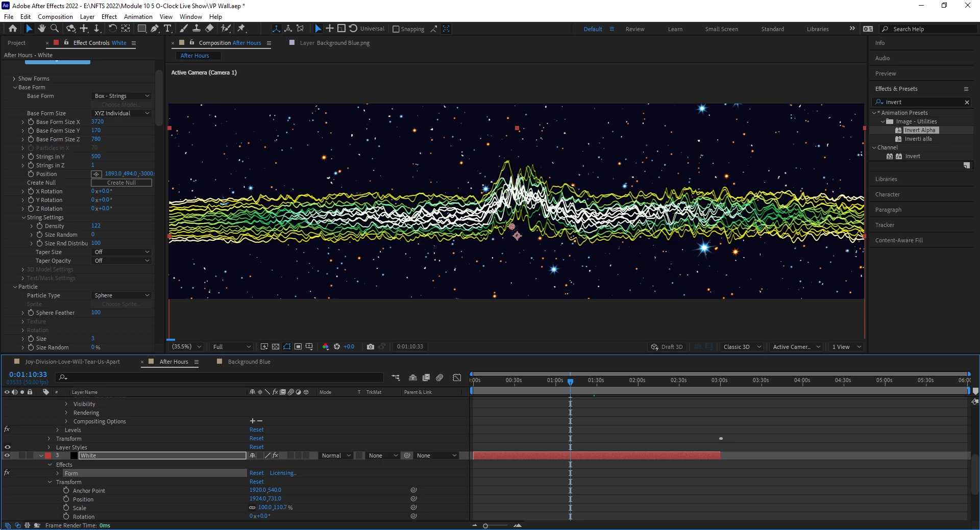Reset the Layer Styles properties

tap(257, 447)
